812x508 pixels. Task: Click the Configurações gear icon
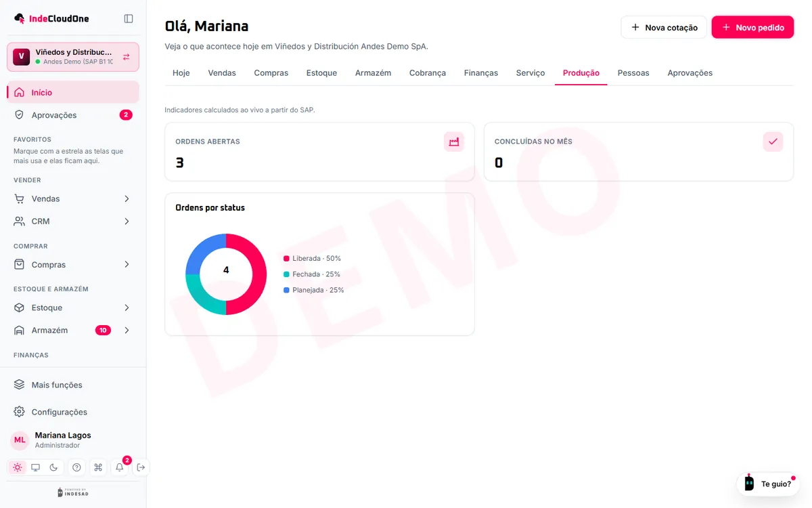click(19, 412)
